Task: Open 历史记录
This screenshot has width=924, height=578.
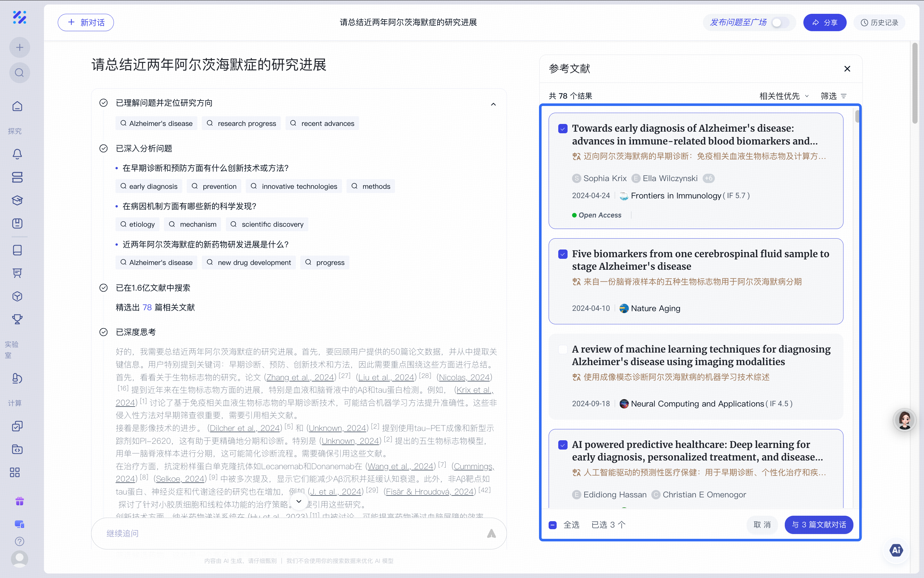Action: coord(879,22)
